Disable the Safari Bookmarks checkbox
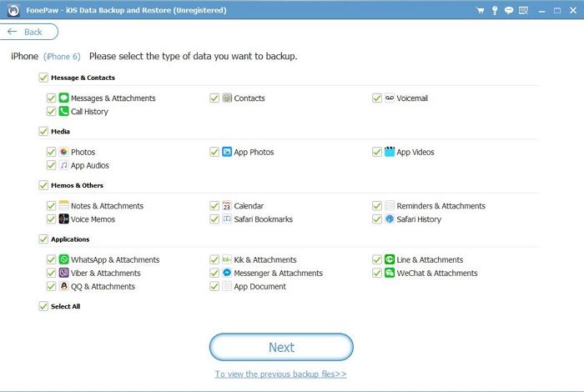 coord(214,219)
